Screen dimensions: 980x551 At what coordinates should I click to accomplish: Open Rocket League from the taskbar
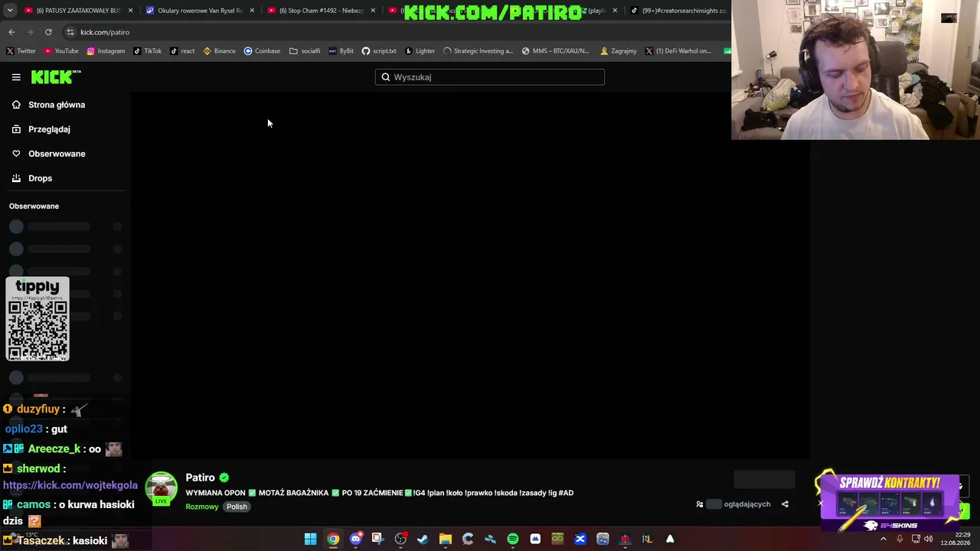[647, 540]
